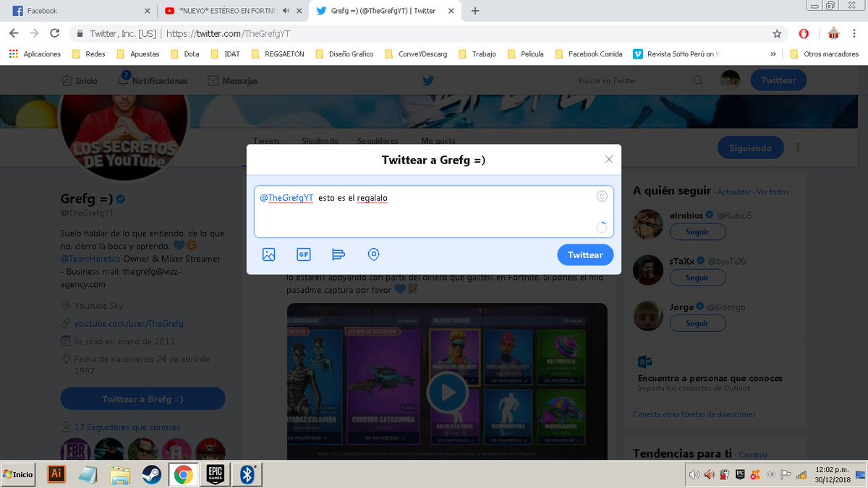Add a GIF to the tweet
868x488 pixels.
(304, 254)
